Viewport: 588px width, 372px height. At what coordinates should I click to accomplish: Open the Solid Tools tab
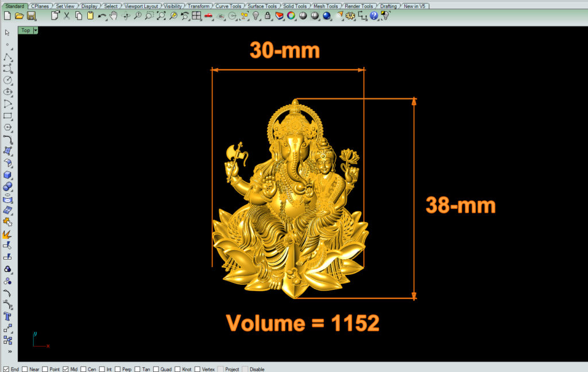295,6
